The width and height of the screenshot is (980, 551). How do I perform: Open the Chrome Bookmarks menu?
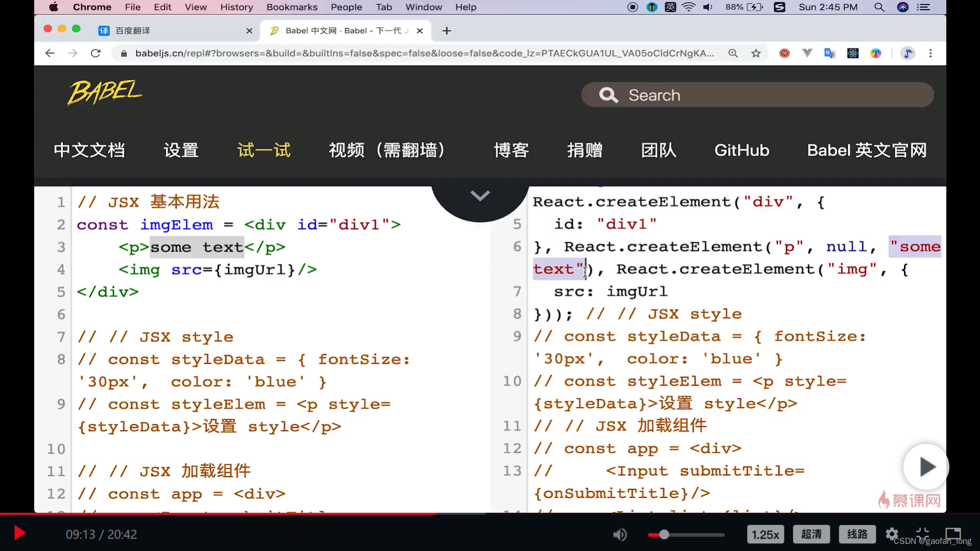pyautogui.click(x=291, y=7)
